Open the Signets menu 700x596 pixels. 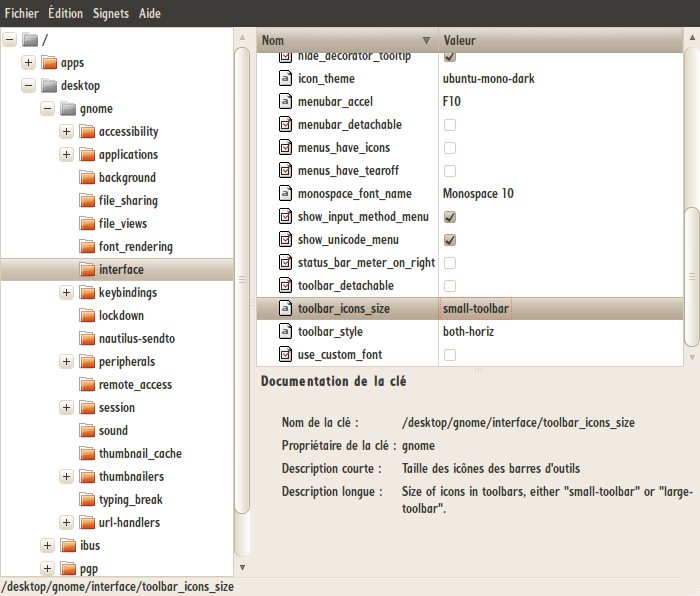[x=111, y=14]
